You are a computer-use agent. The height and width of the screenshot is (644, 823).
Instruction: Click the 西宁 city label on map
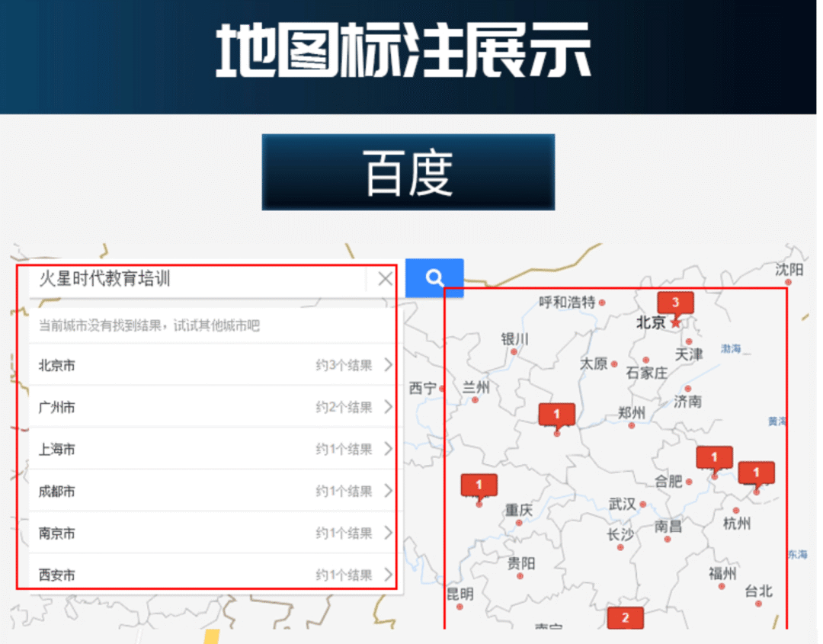[x=423, y=389]
